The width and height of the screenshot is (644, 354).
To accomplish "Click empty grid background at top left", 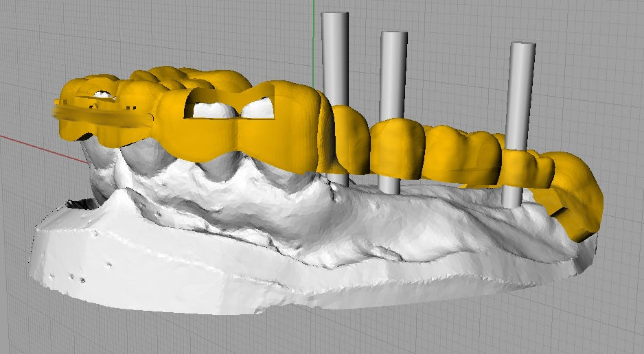I will tap(103, 34).
